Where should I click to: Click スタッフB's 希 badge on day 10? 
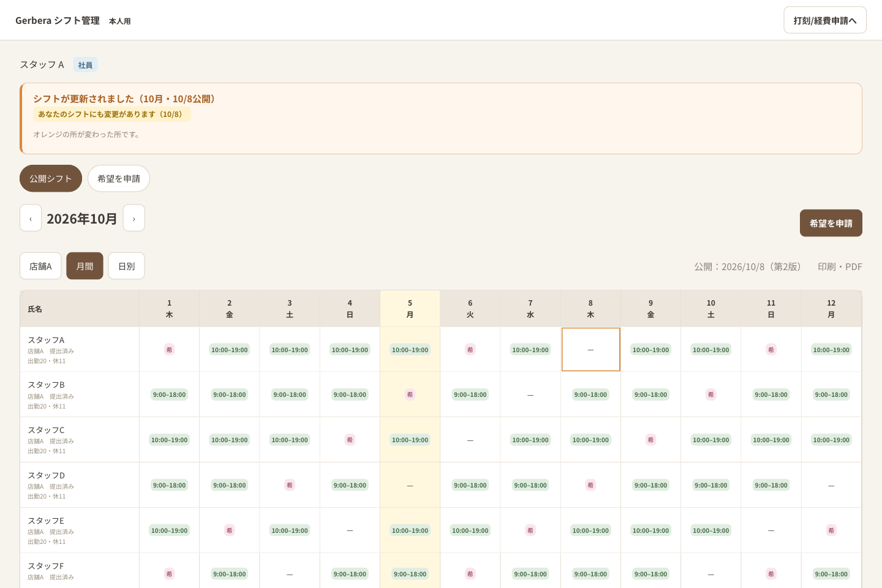[711, 394]
